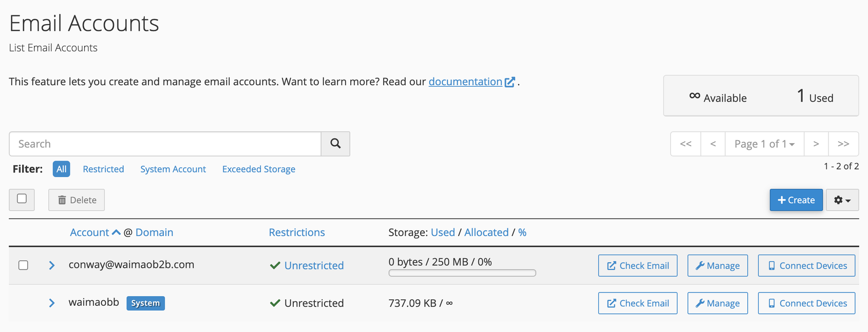Click conway's storage usage progress bar

(462, 273)
